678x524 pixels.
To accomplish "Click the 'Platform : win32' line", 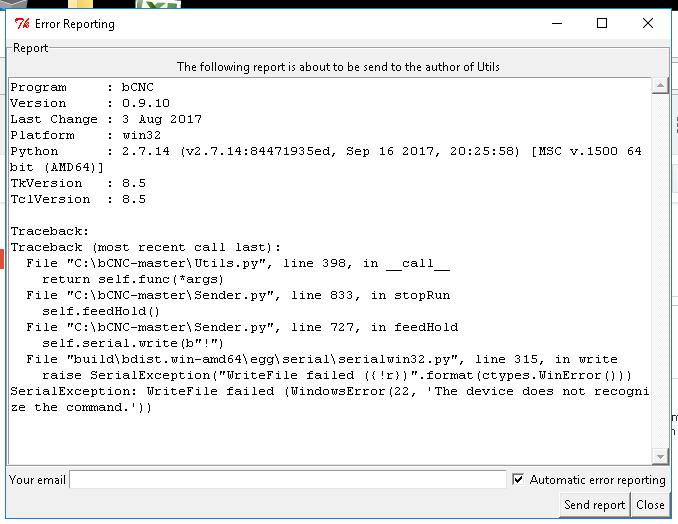I will point(86,135).
